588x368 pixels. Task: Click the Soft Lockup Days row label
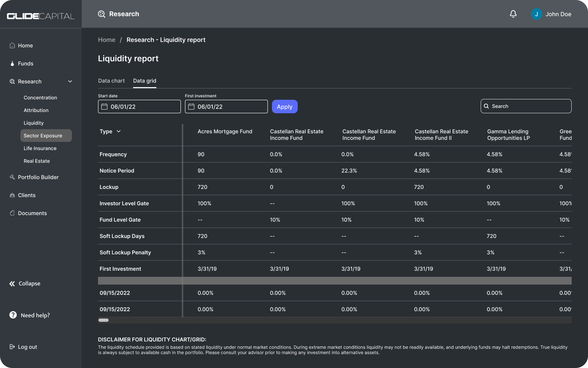[122, 236]
